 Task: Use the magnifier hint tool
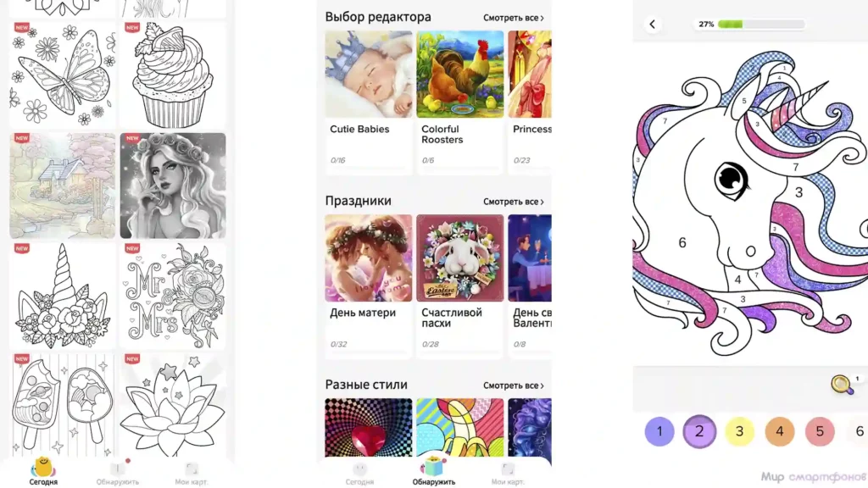click(843, 384)
